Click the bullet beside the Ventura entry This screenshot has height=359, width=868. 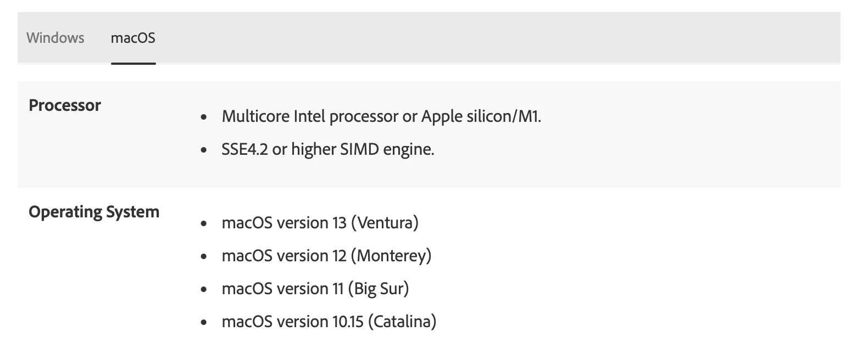[204, 223]
